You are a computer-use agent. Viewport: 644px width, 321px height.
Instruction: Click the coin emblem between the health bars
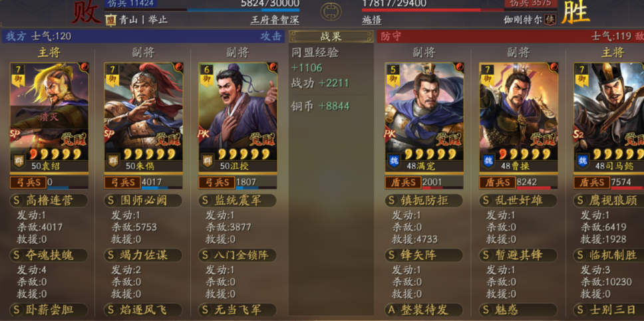pyautogui.click(x=331, y=13)
